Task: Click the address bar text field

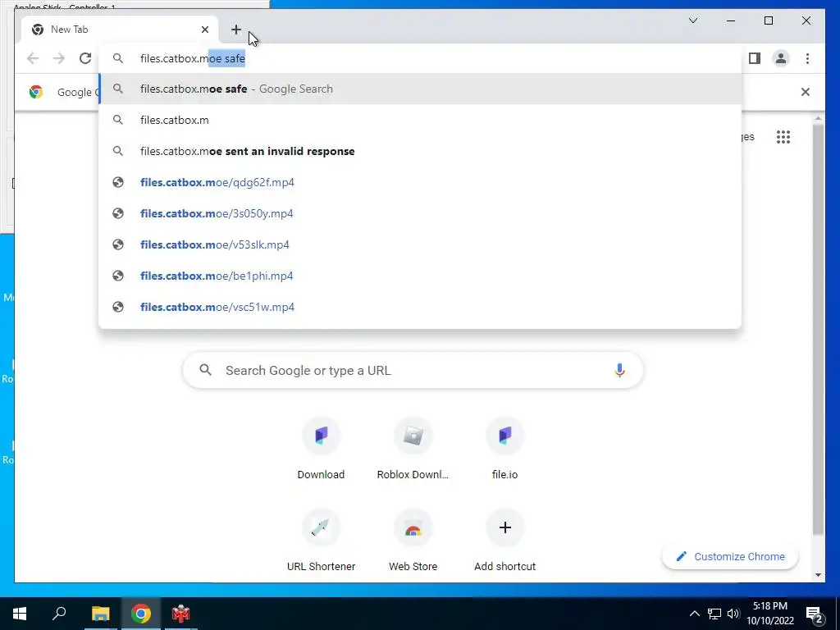Action: pos(420,58)
